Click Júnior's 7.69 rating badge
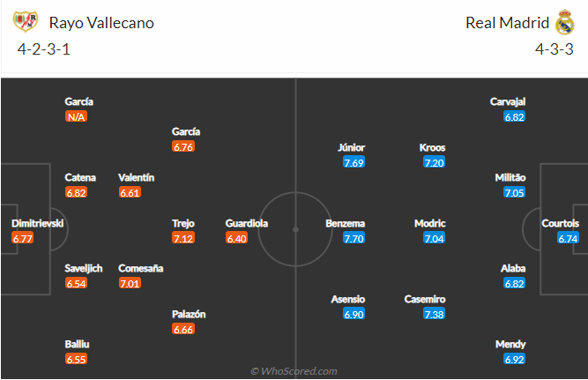588x380 pixels. tap(354, 162)
